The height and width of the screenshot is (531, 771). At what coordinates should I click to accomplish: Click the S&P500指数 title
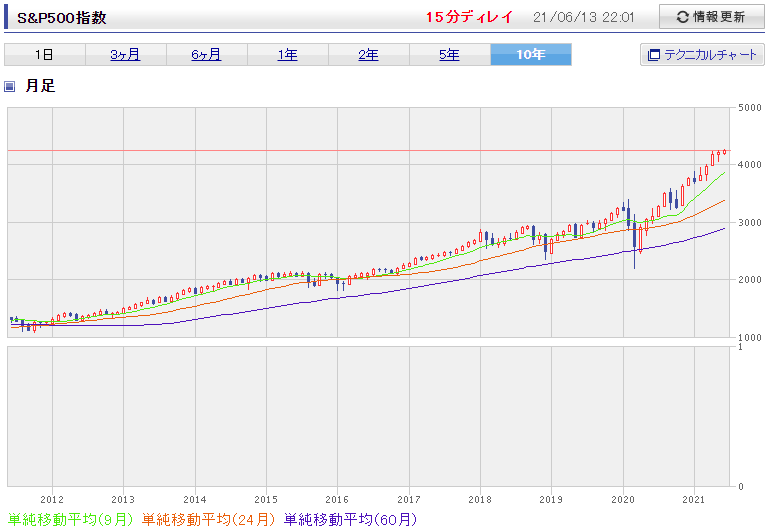(62, 18)
